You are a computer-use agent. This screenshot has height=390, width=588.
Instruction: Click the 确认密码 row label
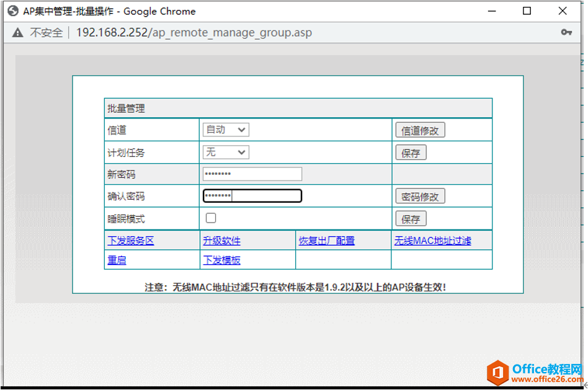pyautogui.click(x=126, y=196)
